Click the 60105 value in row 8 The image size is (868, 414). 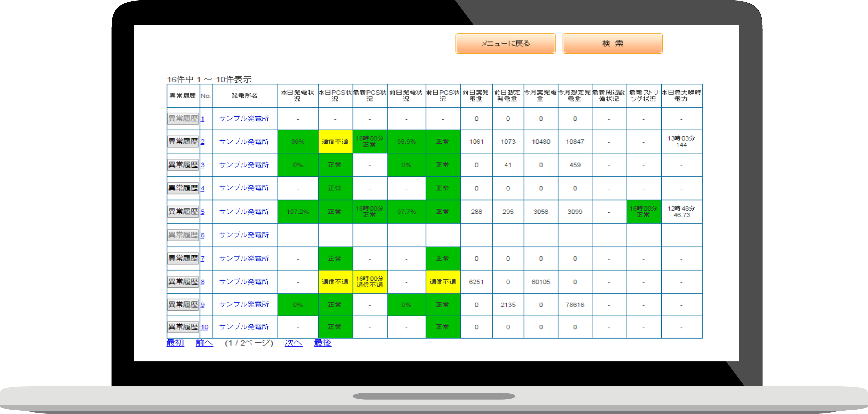click(541, 282)
